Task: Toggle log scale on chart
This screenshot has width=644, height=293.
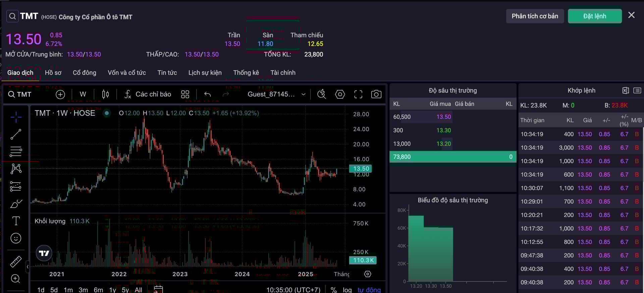Action: [x=347, y=290]
